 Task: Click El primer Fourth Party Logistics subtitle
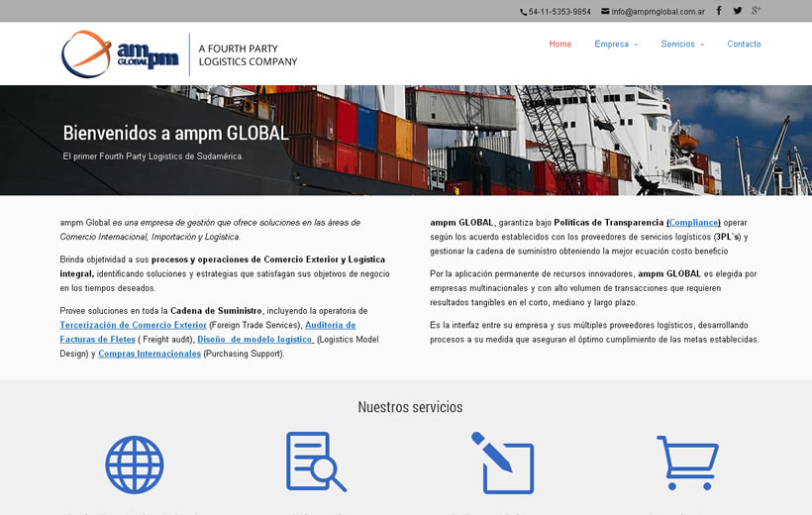tap(153, 155)
